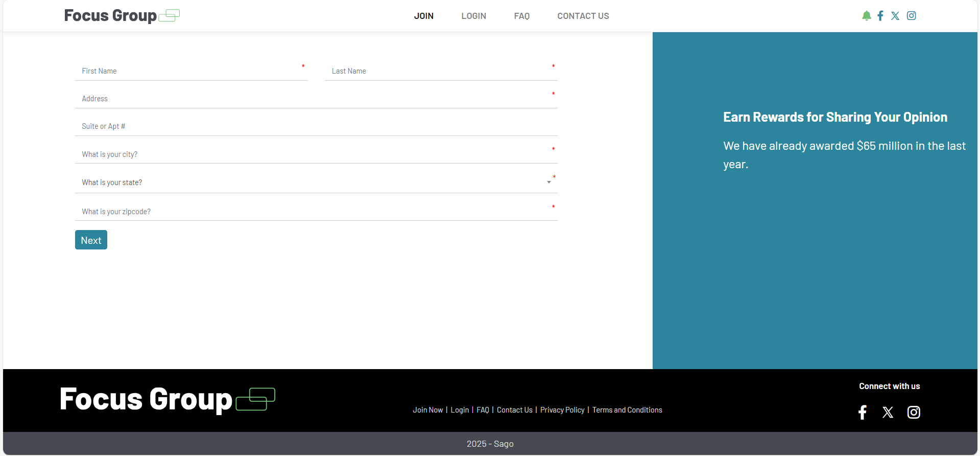Focus the Last Name field
The width and height of the screenshot is (980, 456).
(x=441, y=71)
